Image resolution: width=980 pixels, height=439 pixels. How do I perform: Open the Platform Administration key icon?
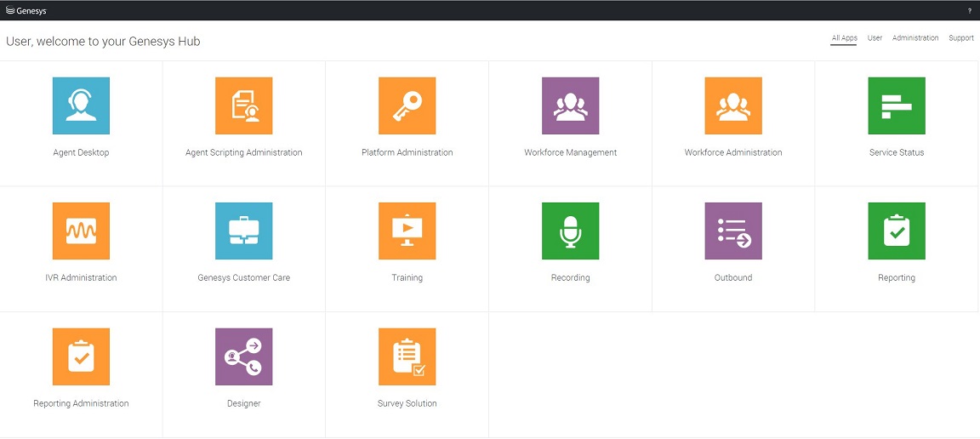click(407, 105)
